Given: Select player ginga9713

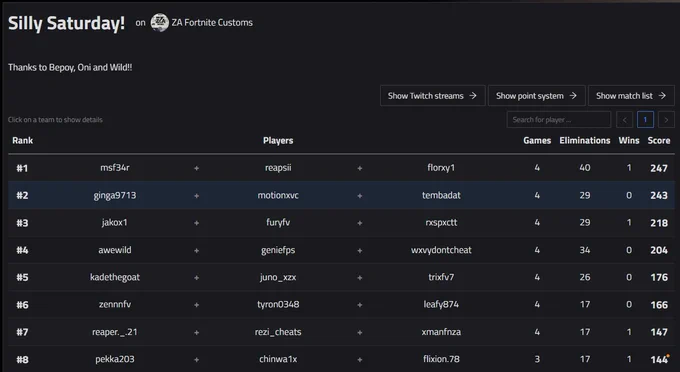Looking at the screenshot, I should pyautogui.click(x=114, y=196).
